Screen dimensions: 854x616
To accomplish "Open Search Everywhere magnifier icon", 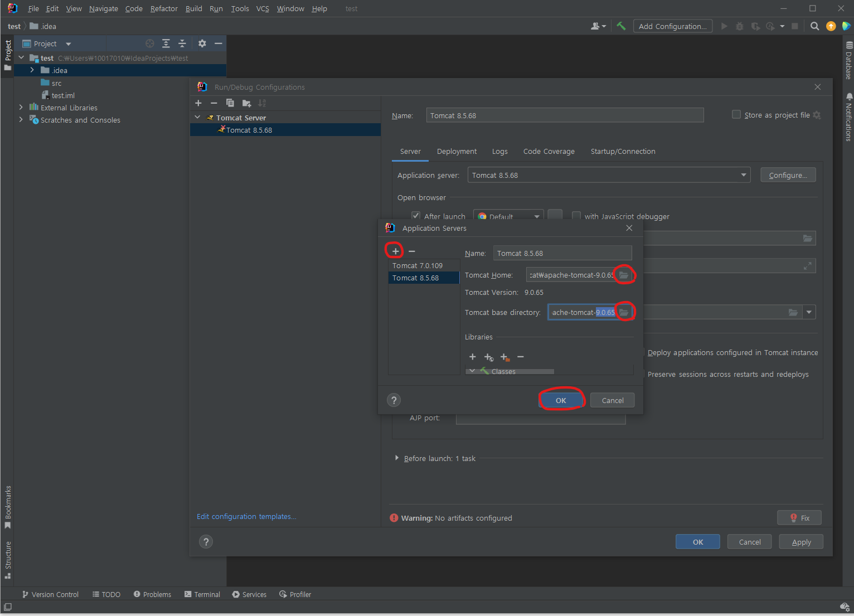I will 814,26.
